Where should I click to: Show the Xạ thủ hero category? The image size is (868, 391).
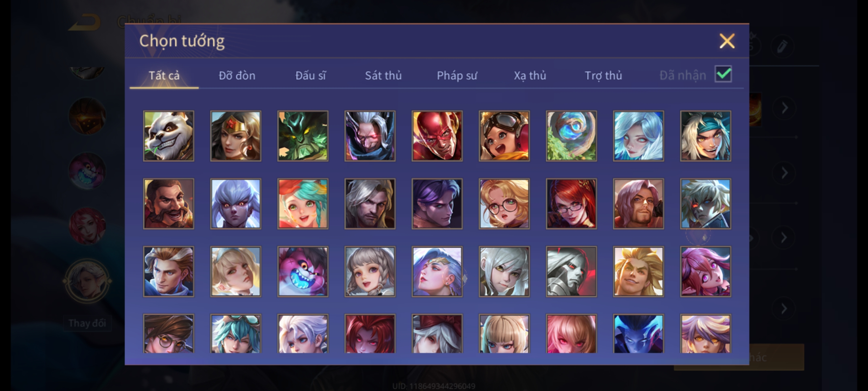pyautogui.click(x=530, y=75)
